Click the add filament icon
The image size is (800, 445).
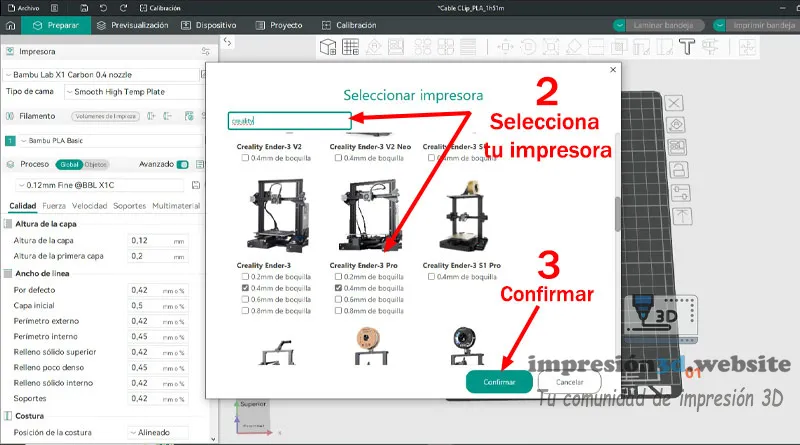click(x=151, y=116)
